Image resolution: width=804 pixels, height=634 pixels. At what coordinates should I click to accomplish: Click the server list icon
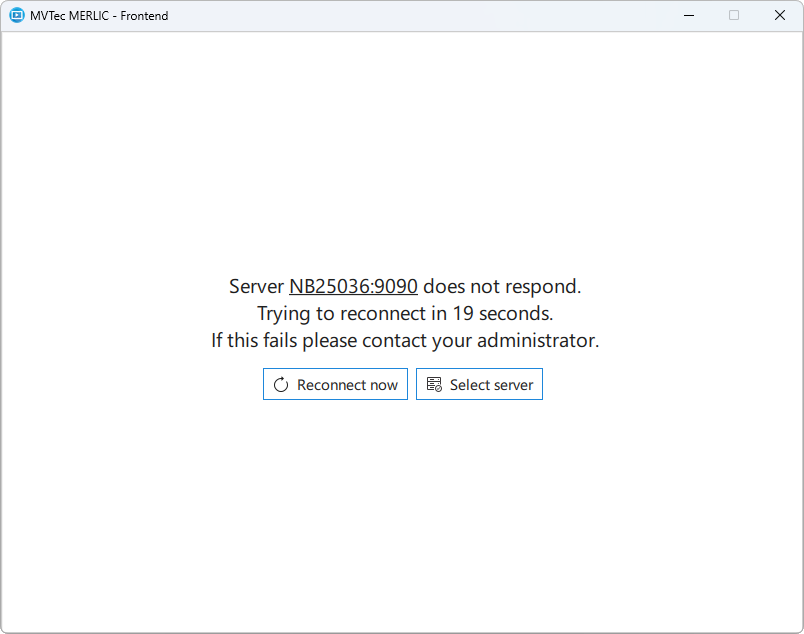pyautogui.click(x=434, y=385)
